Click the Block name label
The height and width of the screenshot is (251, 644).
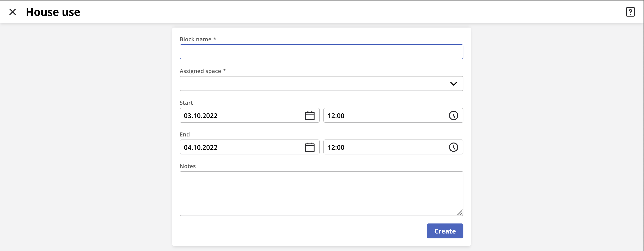click(x=195, y=39)
